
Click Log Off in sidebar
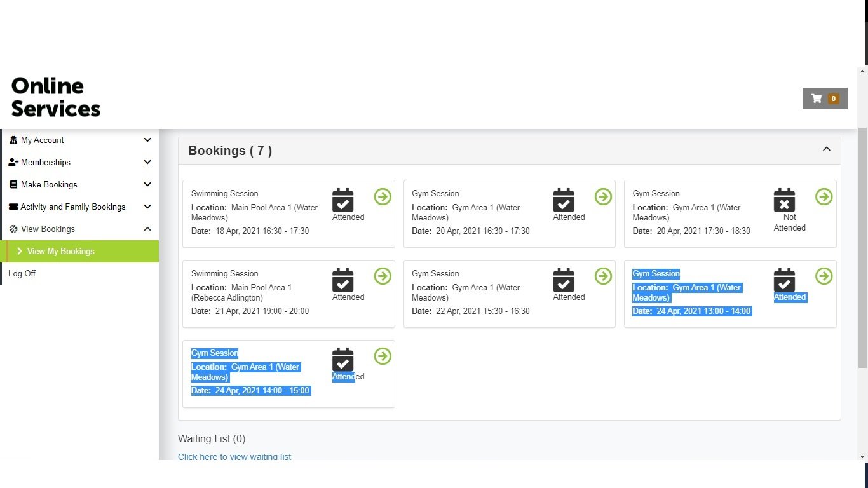coord(22,274)
